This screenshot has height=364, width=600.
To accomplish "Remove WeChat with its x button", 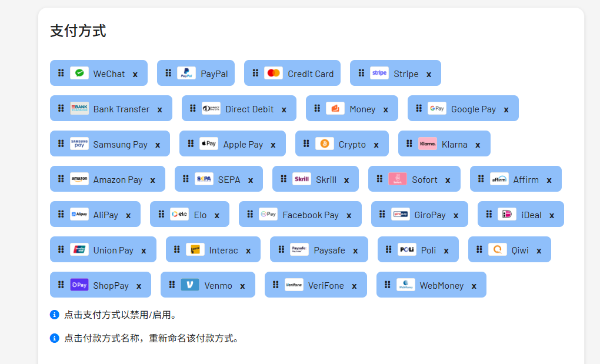I will point(135,75).
